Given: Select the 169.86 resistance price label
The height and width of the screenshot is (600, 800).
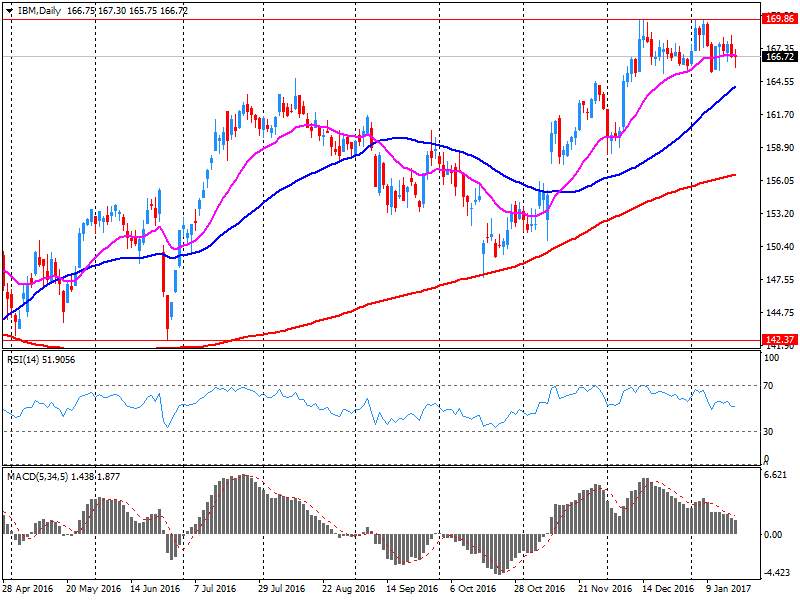Looking at the screenshot, I should pos(780,19).
